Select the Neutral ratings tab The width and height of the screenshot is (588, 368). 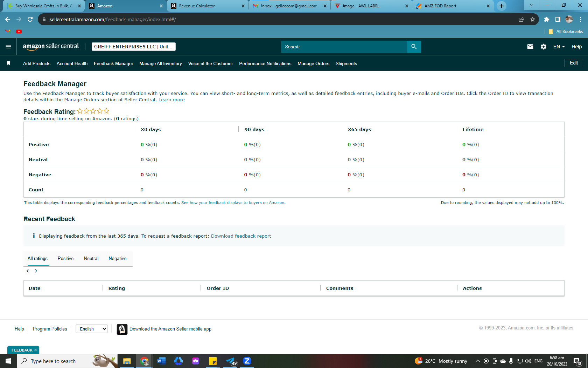point(91,259)
